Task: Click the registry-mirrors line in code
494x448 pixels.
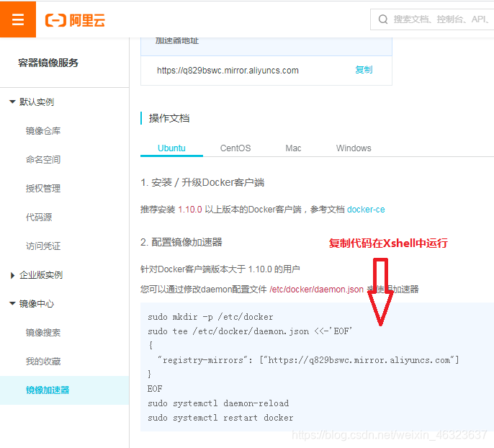Action: tap(308, 360)
